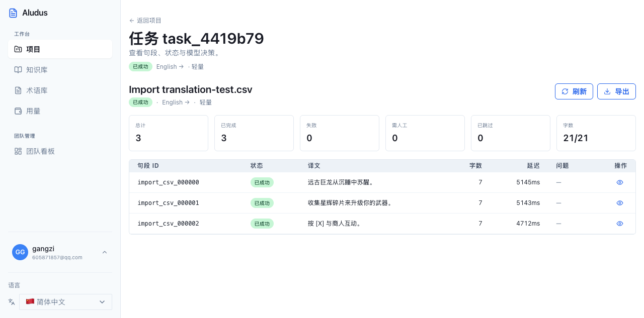Click the Aludus document logo icon
644x318 pixels.
(13, 13)
